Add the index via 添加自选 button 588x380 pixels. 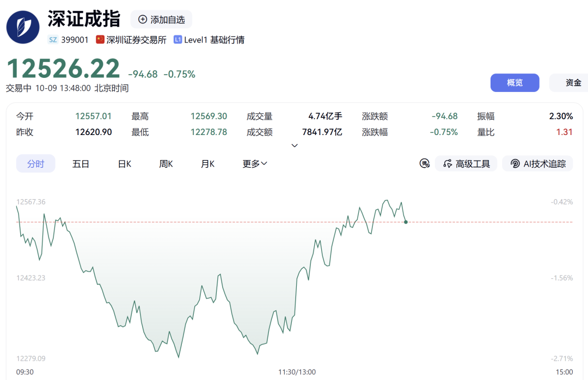tap(161, 20)
